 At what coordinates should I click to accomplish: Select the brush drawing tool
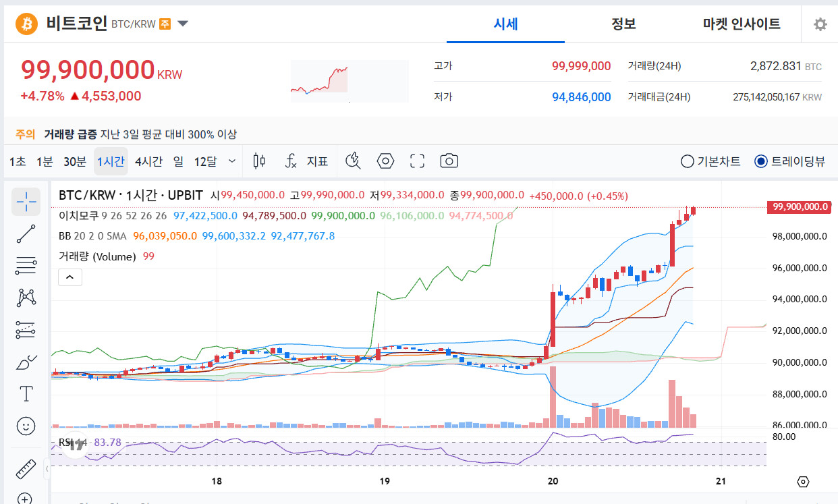26,362
